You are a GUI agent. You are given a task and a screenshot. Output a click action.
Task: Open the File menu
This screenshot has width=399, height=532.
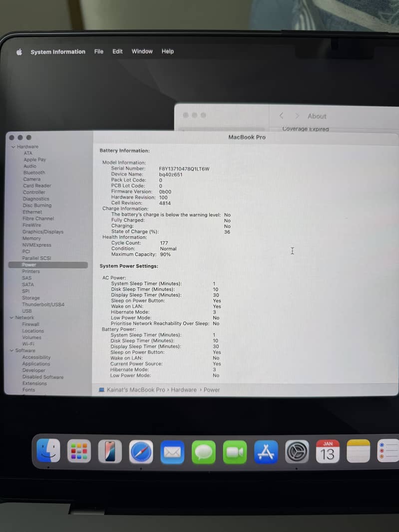[99, 51]
